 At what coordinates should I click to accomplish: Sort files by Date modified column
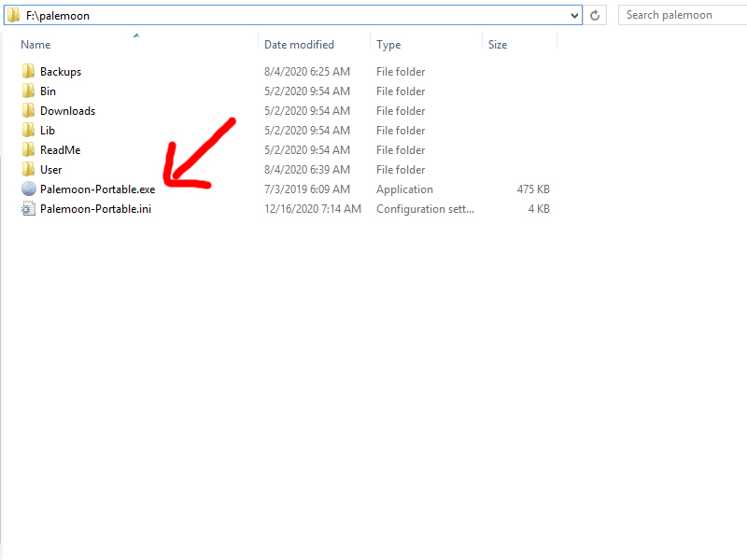tap(299, 44)
